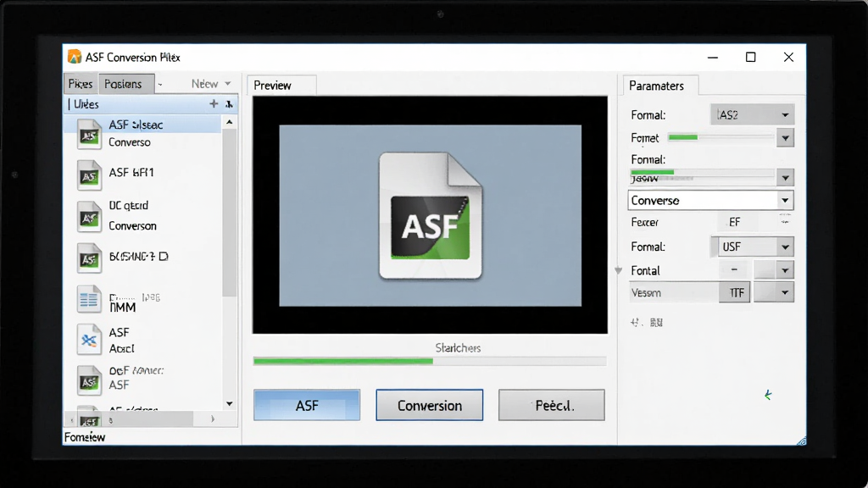Screen dimensions: 868x488
Task: Click the horizontal scrollbar right arrow
Action: [213, 419]
